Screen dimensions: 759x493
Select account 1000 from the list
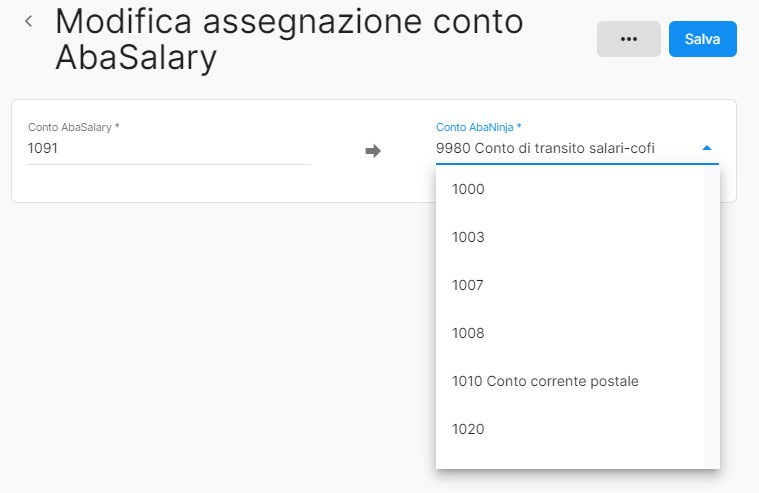pos(570,189)
